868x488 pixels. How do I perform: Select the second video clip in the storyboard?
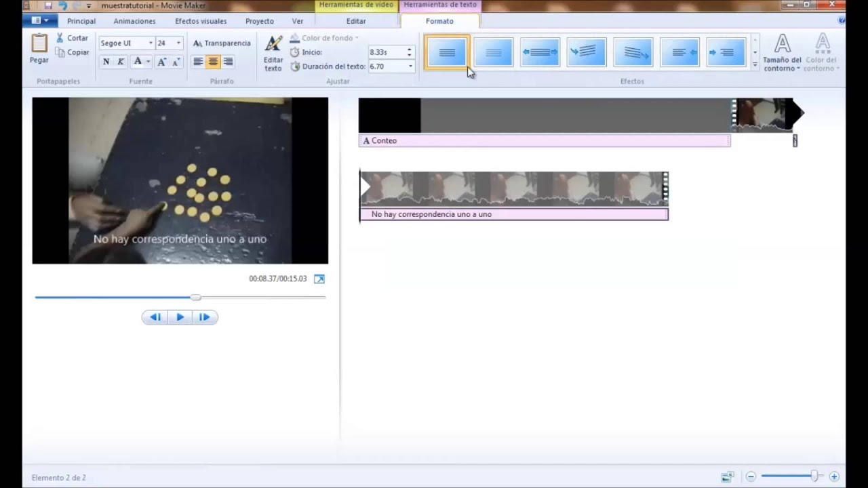[x=513, y=188]
